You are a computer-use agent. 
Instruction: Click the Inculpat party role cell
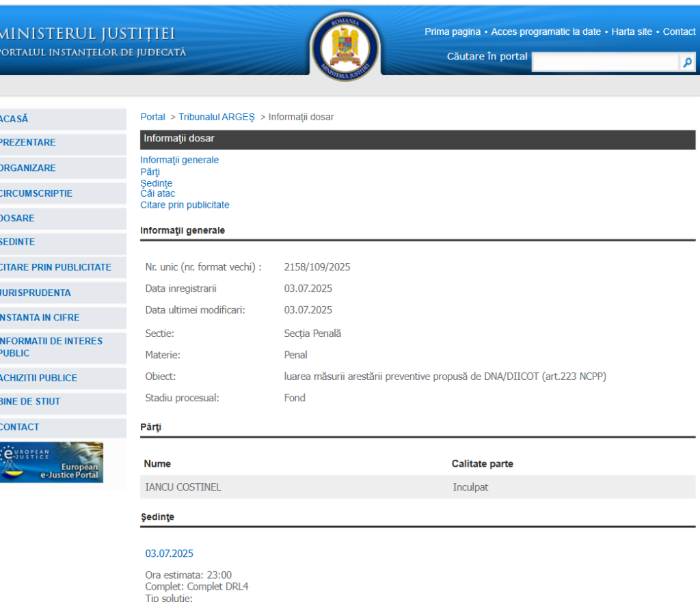470,487
